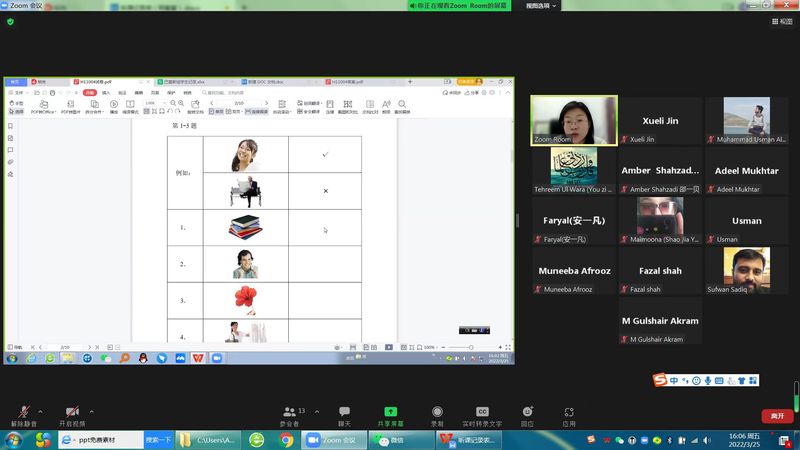Click the Windows Start button
This screenshot has height=450, width=800.
click(13, 440)
